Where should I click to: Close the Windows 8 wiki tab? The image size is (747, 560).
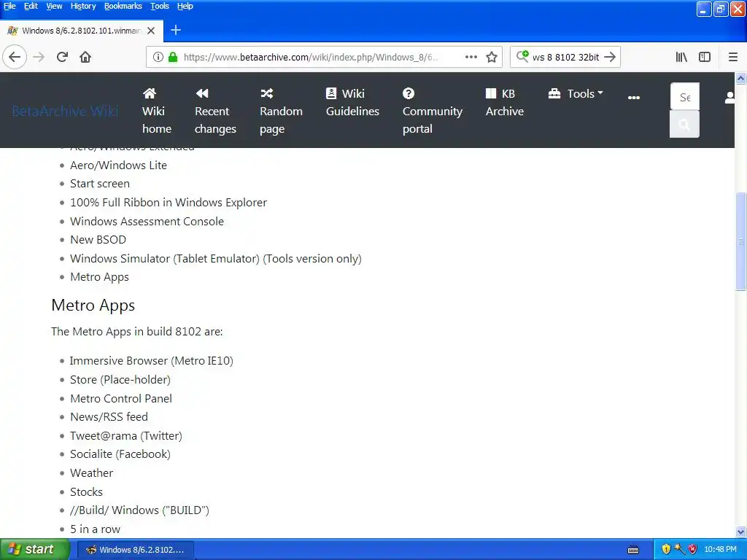click(151, 31)
